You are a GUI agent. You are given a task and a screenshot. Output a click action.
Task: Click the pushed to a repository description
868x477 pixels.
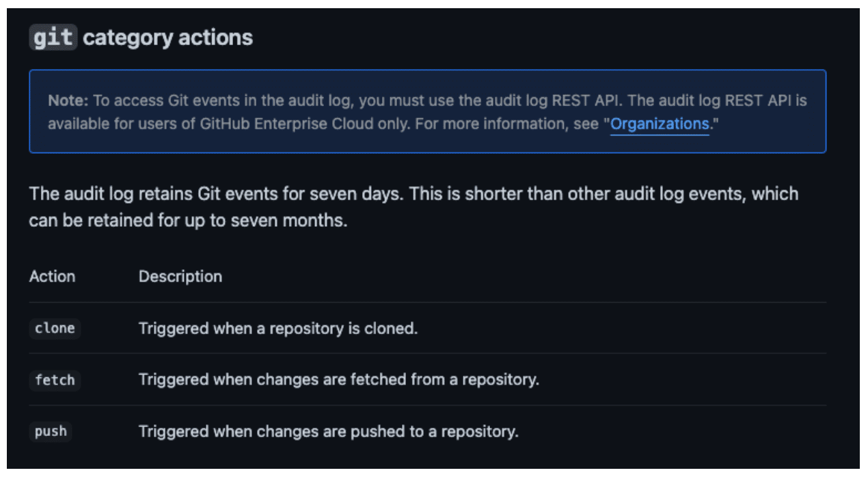click(329, 432)
